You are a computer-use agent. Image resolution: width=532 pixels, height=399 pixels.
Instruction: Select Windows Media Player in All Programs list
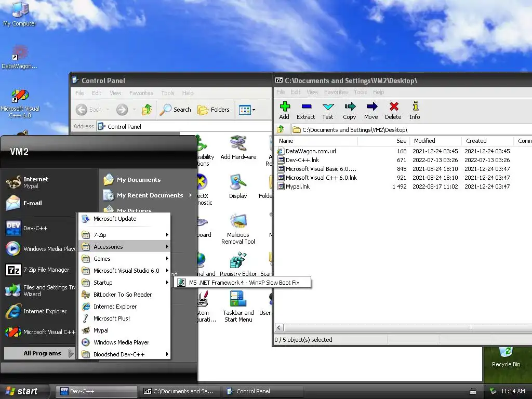tap(125, 342)
